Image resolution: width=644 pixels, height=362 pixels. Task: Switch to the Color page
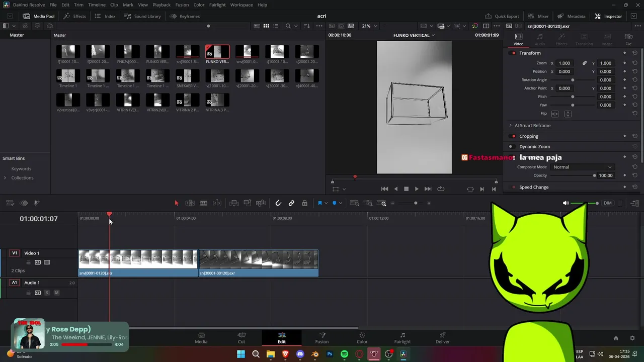[362, 338]
